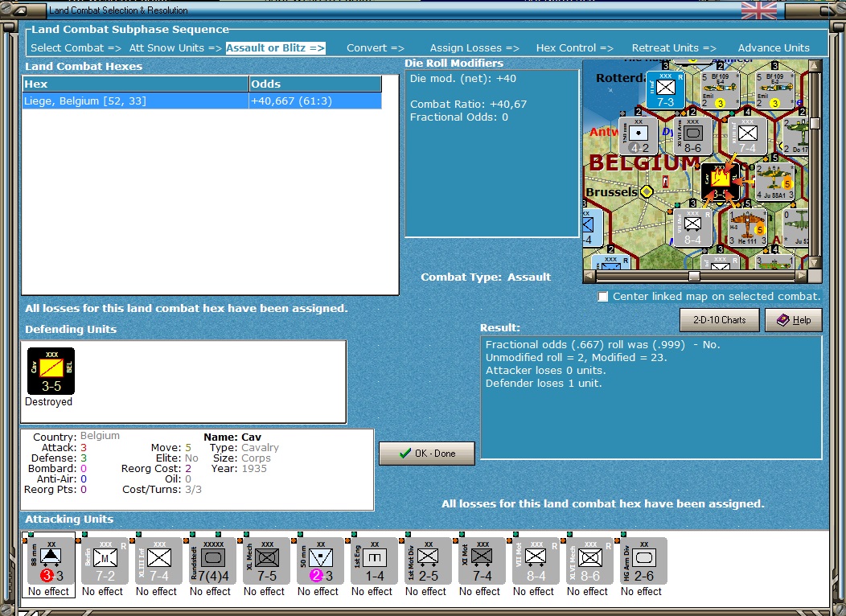Open the 2-D-10 Charts
This screenshot has width=846, height=616.
[719, 320]
